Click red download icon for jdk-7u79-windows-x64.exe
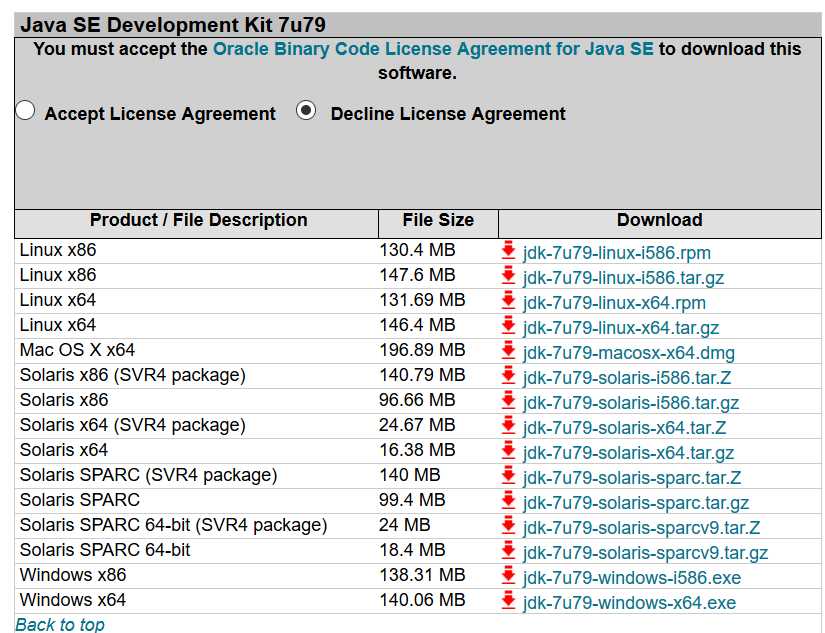Viewport: 825px width, 633px height. tap(508, 600)
